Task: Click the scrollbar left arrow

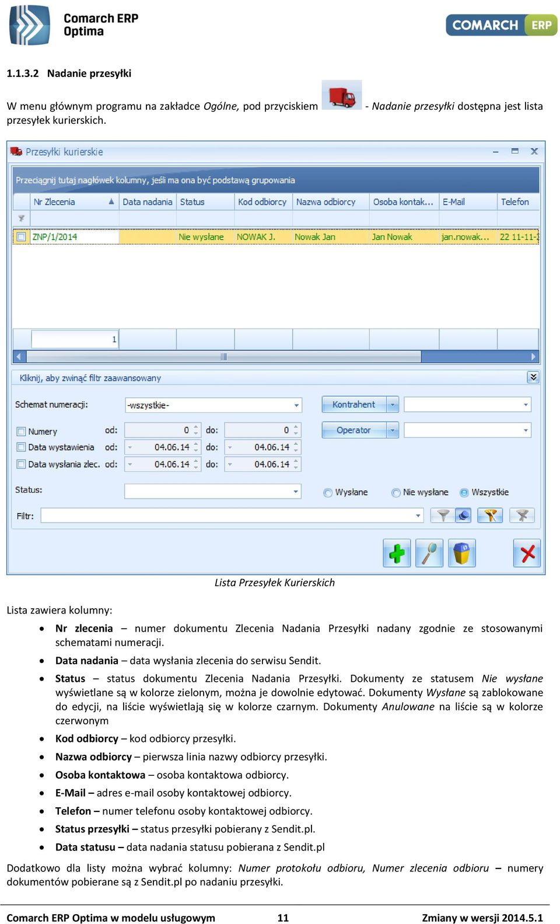Action: point(19,357)
